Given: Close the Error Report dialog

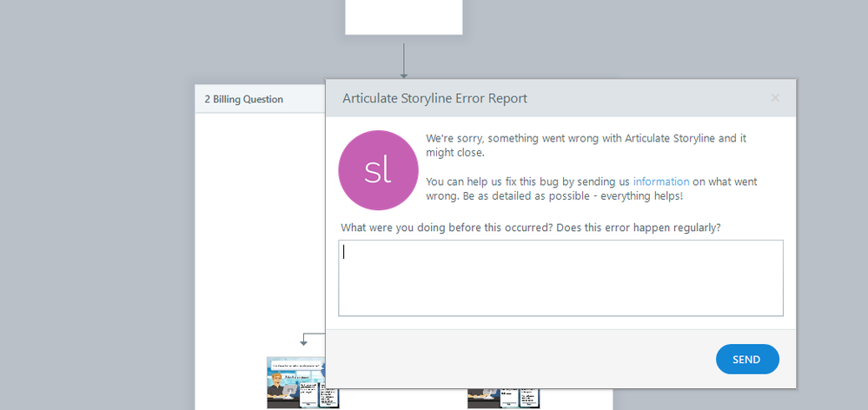Looking at the screenshot, I should (x=775, y=98).
